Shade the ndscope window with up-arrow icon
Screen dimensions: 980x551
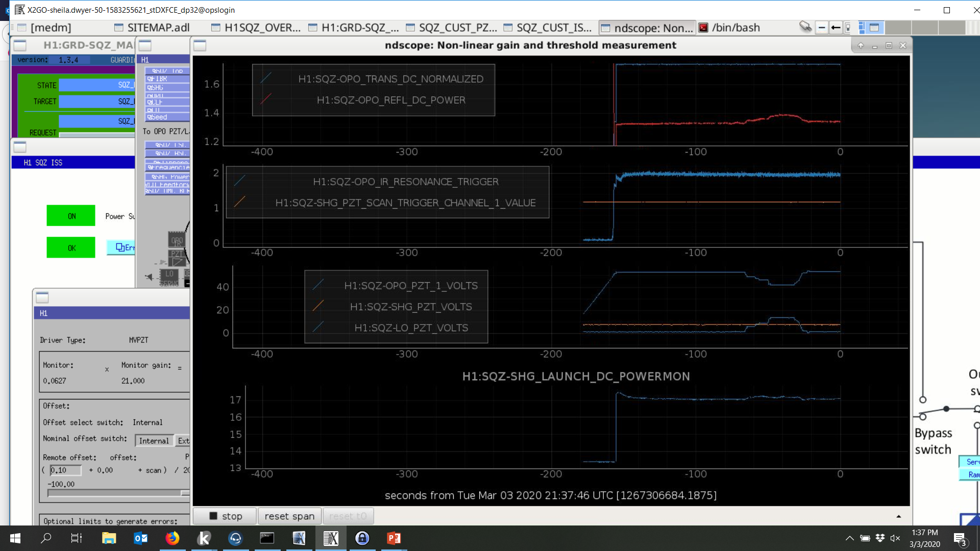point(861,45)
